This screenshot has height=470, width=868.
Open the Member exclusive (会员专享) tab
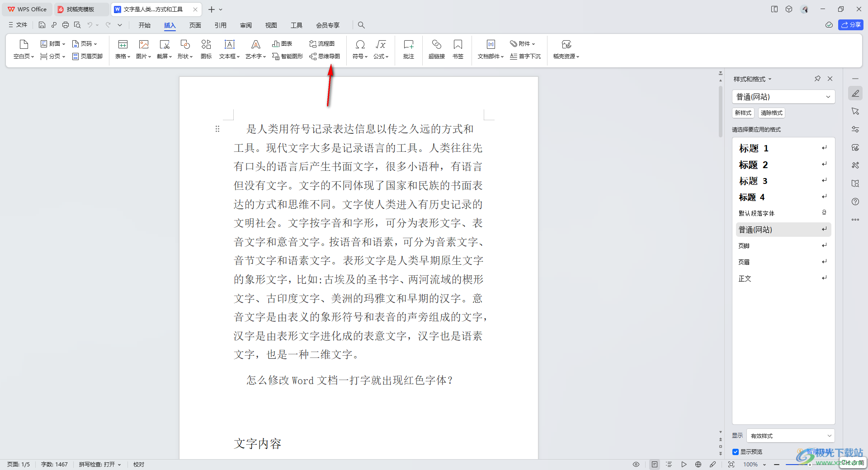click(328, 25)
